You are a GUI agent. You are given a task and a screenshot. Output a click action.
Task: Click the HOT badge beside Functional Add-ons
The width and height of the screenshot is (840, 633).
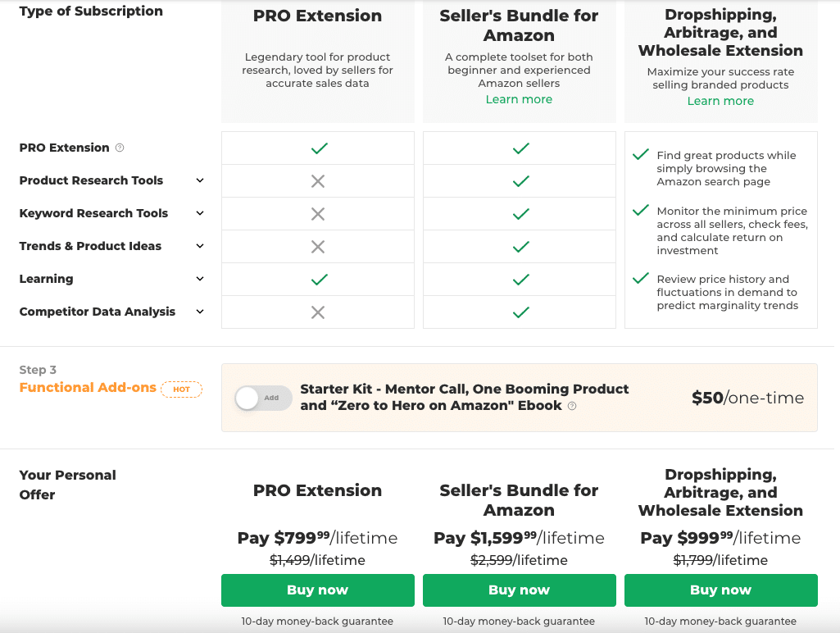tap(181, 389)
